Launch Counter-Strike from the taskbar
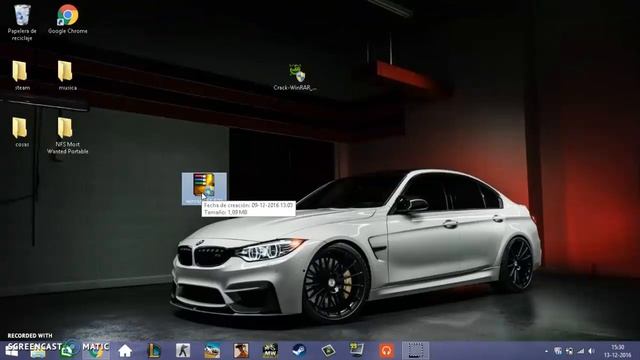Viewport: 640px width, 360px height. 183,351
